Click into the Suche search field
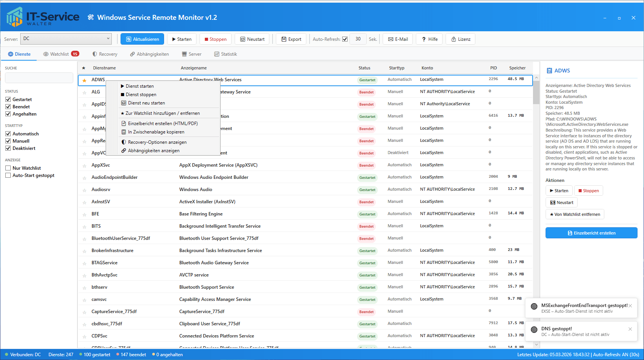This screenshot has height=360, width=644. point(39,78)
